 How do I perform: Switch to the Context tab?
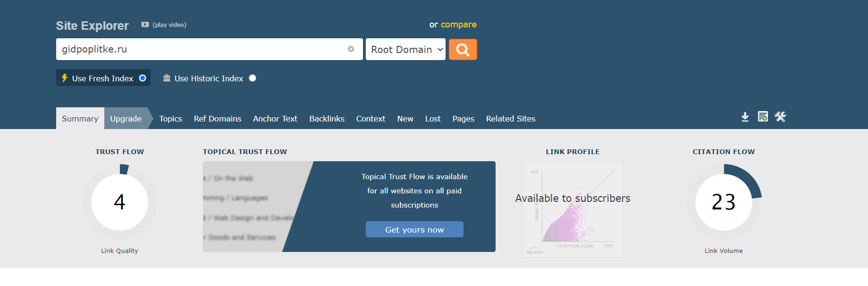tap(371, 119)
